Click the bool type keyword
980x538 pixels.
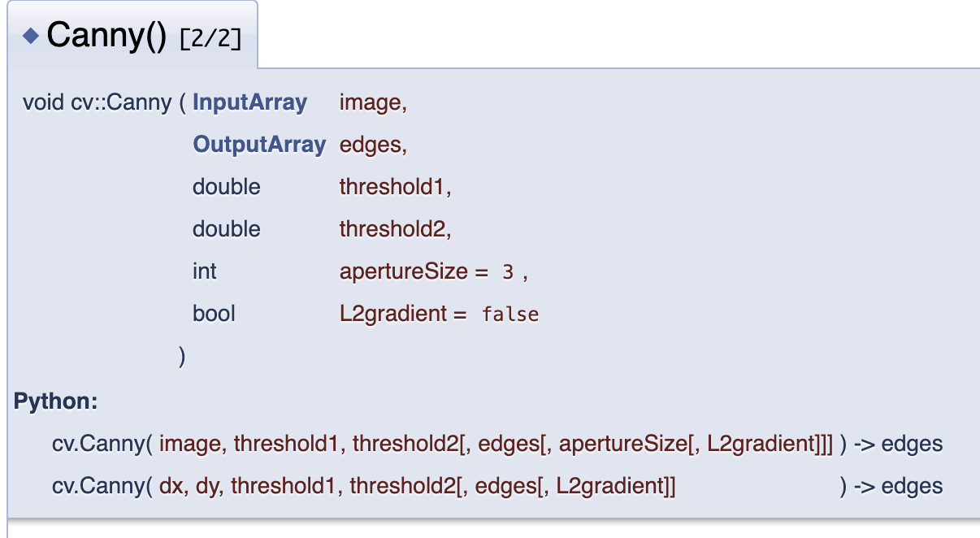tap(213, 314)
